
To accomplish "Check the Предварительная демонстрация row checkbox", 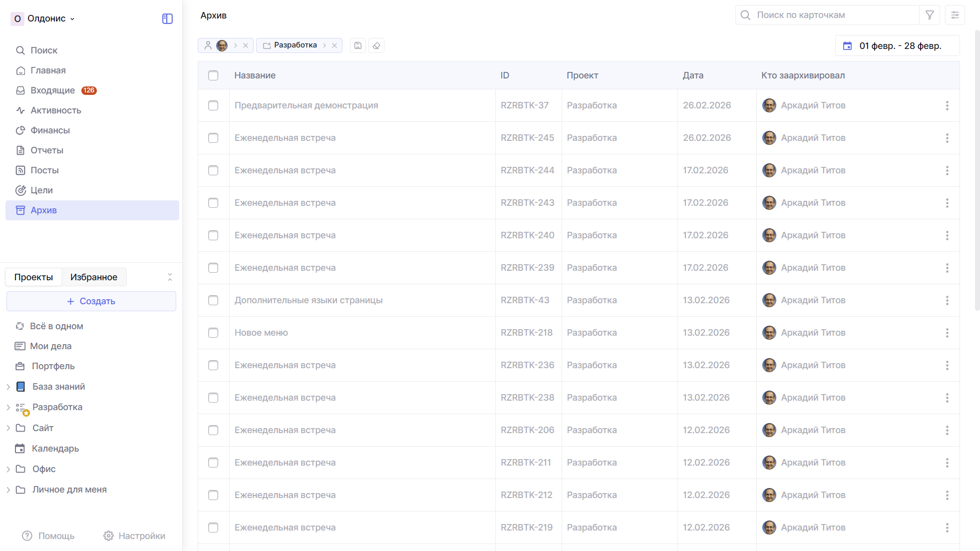I will [x=213, y=105].
